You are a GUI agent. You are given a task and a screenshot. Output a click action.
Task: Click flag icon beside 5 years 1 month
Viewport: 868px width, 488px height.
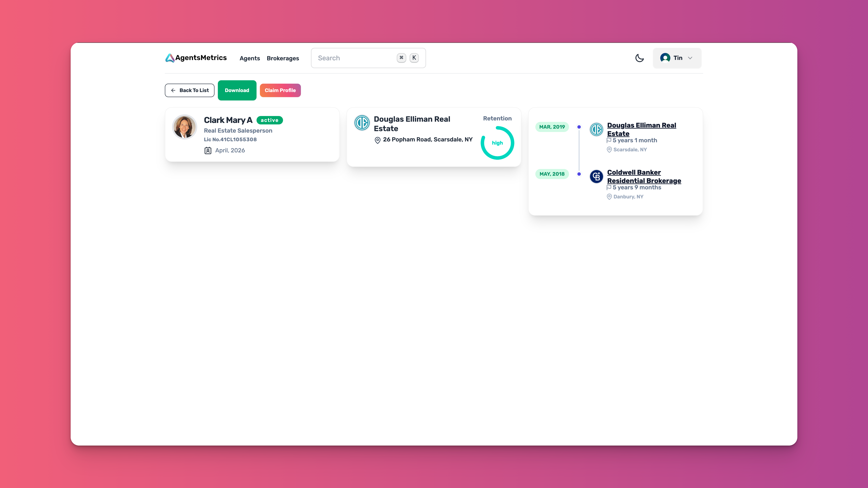609,140
